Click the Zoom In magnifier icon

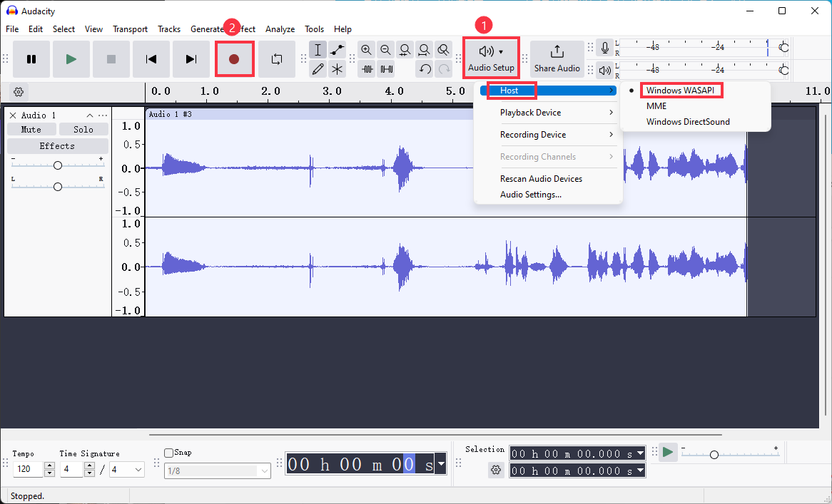coord(367,50)
